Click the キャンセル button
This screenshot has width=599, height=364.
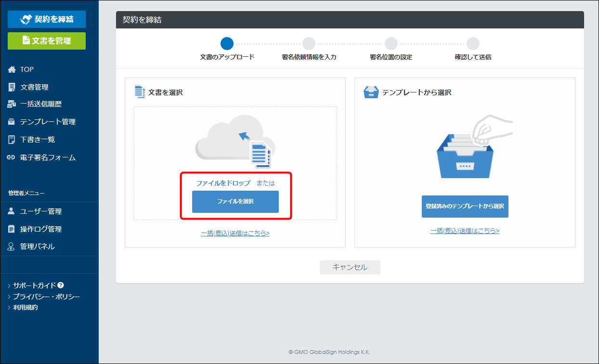coord(350,267)
